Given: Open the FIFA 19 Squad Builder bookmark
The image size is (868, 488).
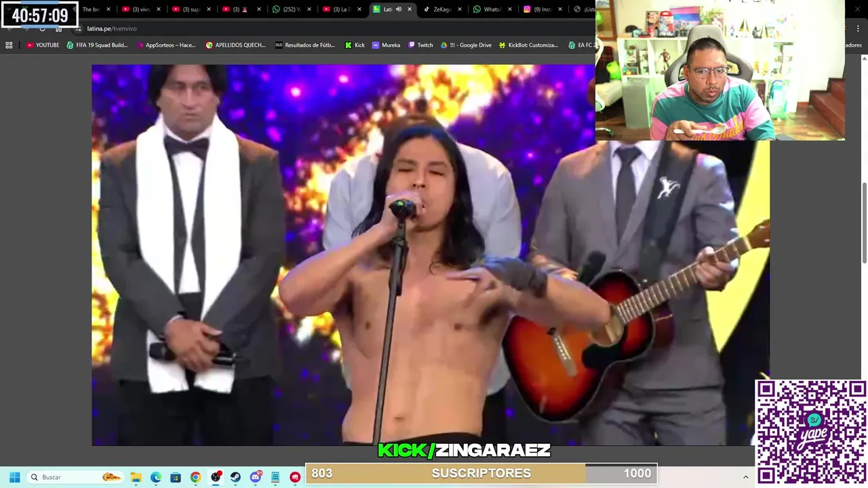Looking at the screenshot, I should [97, 45].
